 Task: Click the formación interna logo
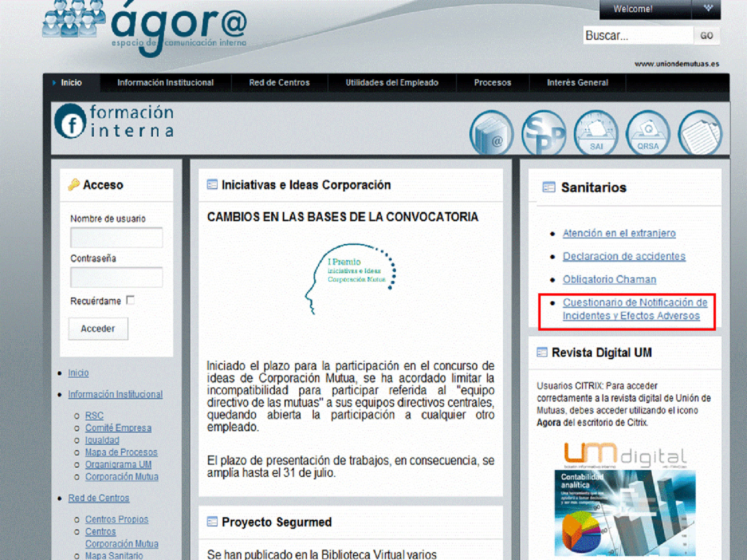[115, 122]
